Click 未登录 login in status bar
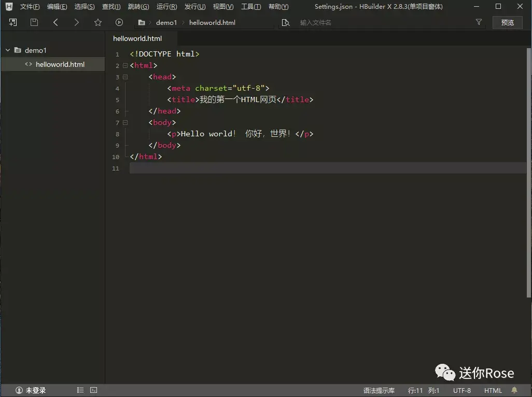 [31, 390]
